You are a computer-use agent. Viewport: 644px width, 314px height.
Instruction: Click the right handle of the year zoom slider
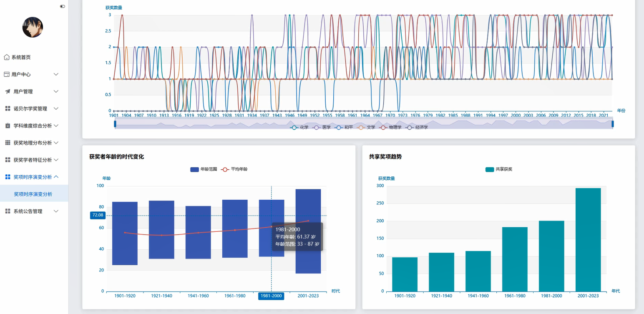613,123
